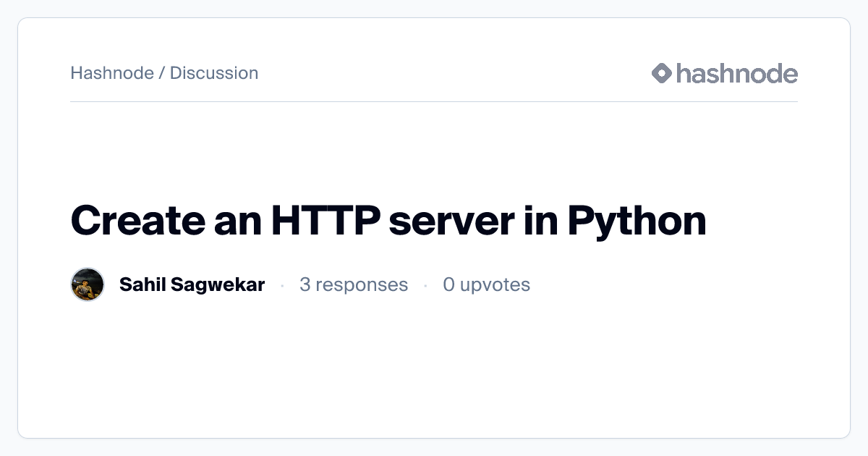Click the dot separator before 0 upvotes
Image resolution: width=868 pixels, height=456 pixels.
coord(425,285)
